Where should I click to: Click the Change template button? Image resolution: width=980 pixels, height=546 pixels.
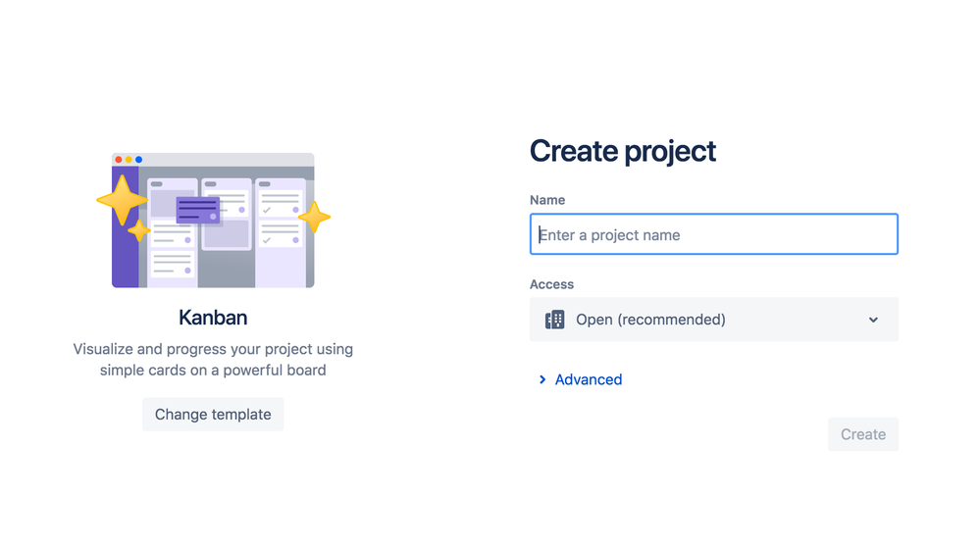point(213,415)
